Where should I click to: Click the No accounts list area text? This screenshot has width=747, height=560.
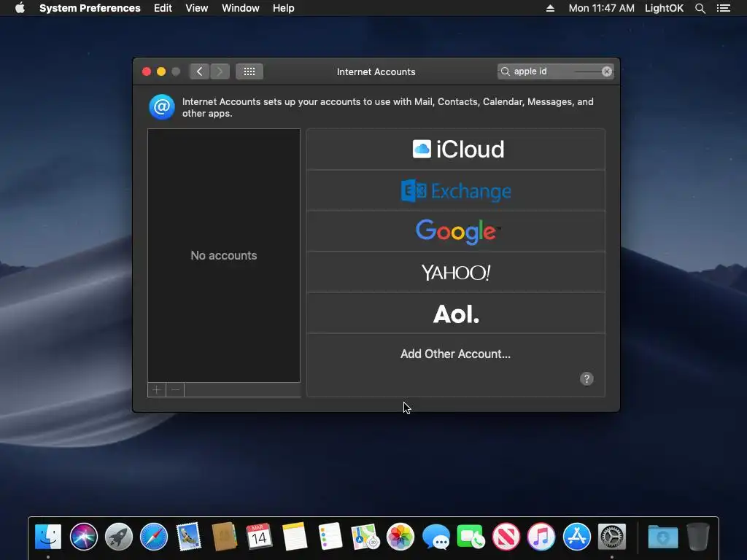coord(224,255)
